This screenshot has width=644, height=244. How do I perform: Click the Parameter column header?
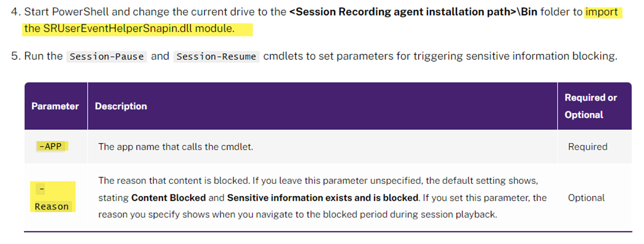[x=55, y=106]
